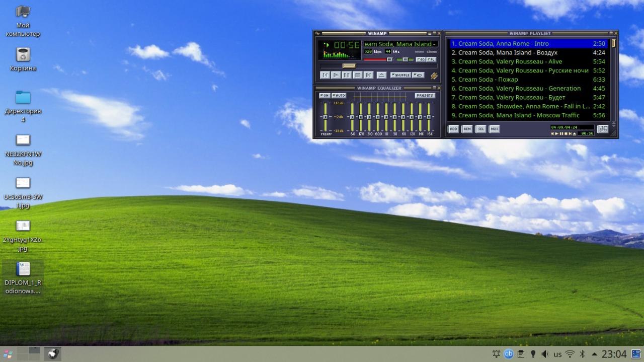Select playlist track 4 Русские ночи
The width and height of the screenshot is (644, 362).
[x=528, y=70]
